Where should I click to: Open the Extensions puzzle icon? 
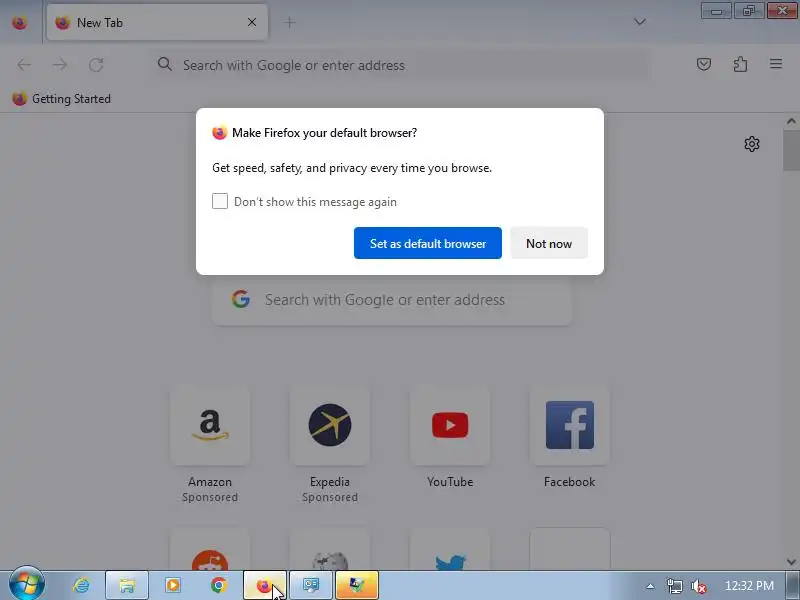(740, 64)
